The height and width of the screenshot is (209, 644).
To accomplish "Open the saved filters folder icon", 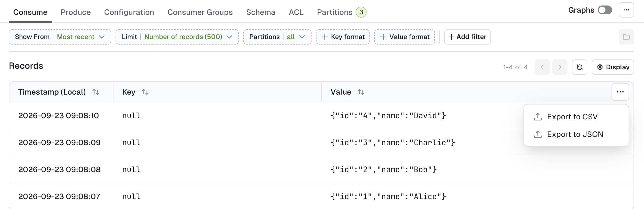I will [x=626, y=37].
